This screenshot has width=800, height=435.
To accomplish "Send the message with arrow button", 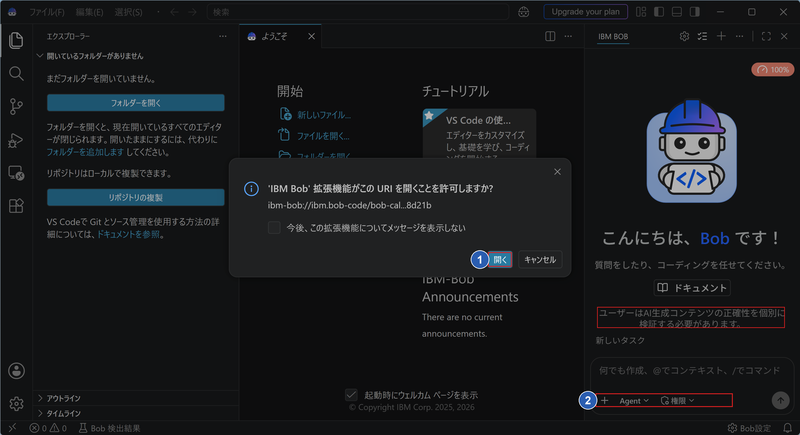I will pos(780,400).
